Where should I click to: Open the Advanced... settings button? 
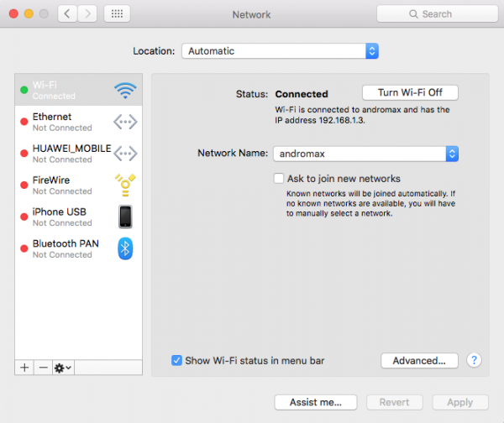coord(419,361)
